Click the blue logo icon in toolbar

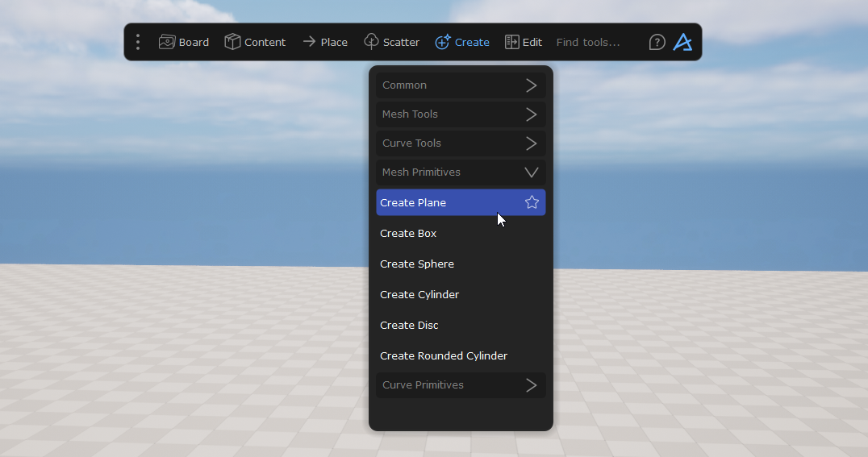(x=682, y=42)
